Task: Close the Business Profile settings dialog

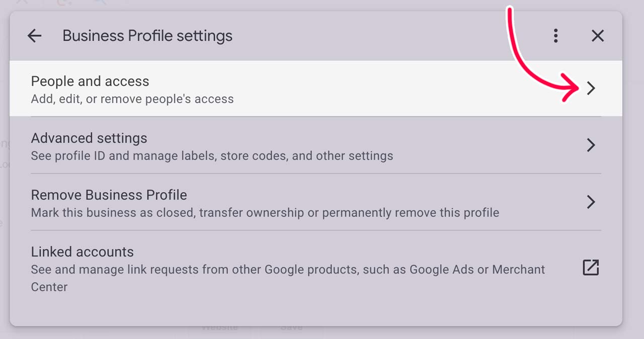Action: pyautogui.click(x=598, y=35)
